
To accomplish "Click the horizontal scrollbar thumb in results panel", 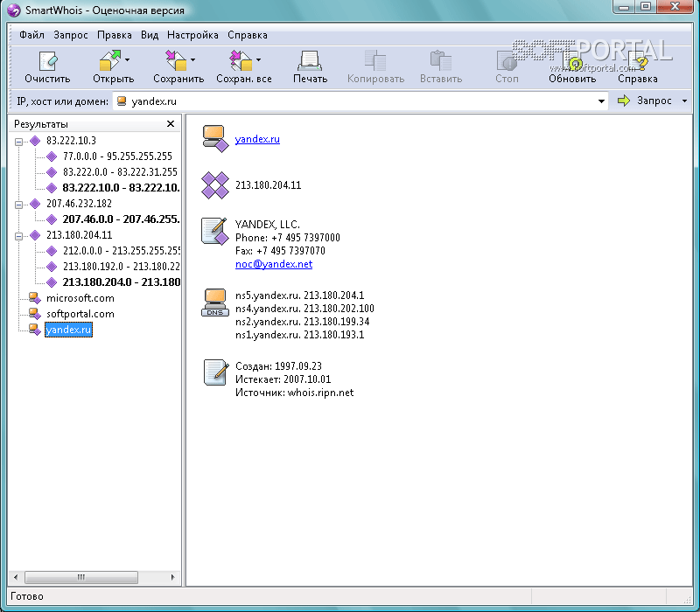I will click(x=80, y=577).
